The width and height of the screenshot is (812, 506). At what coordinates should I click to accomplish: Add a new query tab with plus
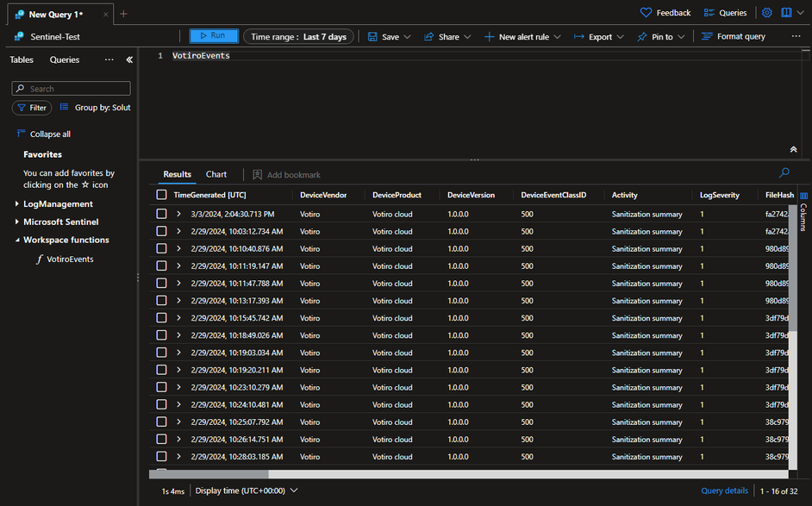pyautogui.click(x=123, y=14)
